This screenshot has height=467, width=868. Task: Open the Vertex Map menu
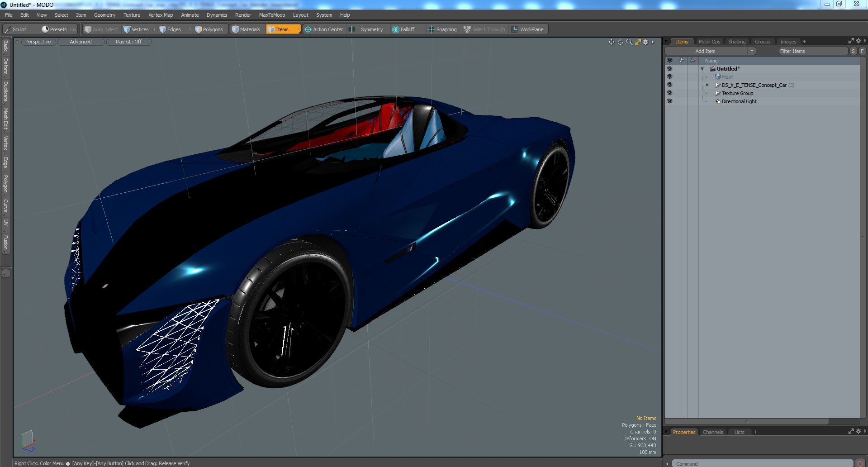click(161, 15)
